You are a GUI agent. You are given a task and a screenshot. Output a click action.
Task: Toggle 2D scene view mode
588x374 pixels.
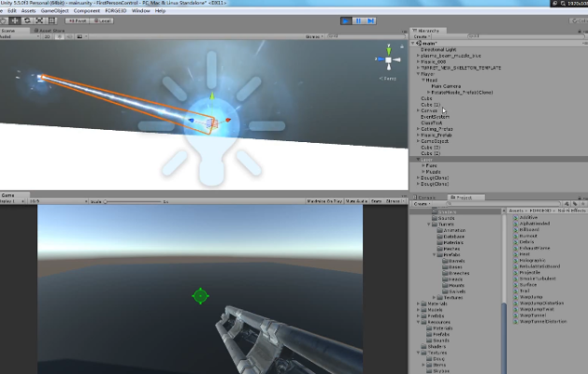[x=48, y=36]
